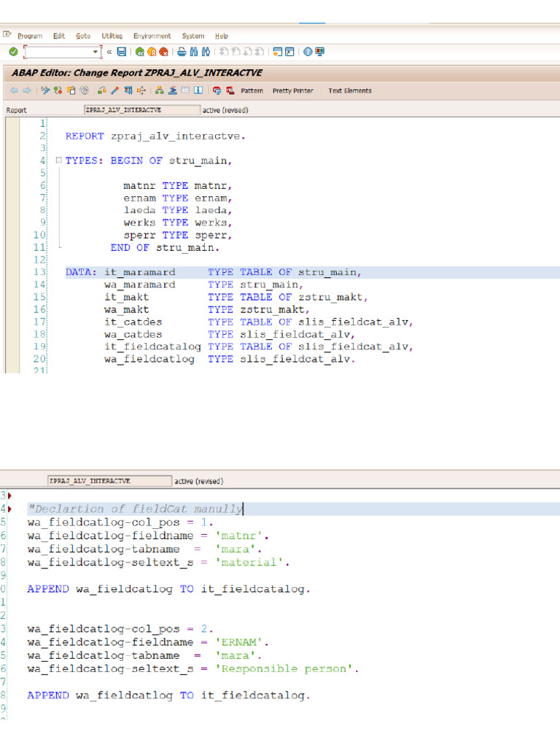Collapse the command field with double chevron

pyautogui.click(x=109, y=52)
